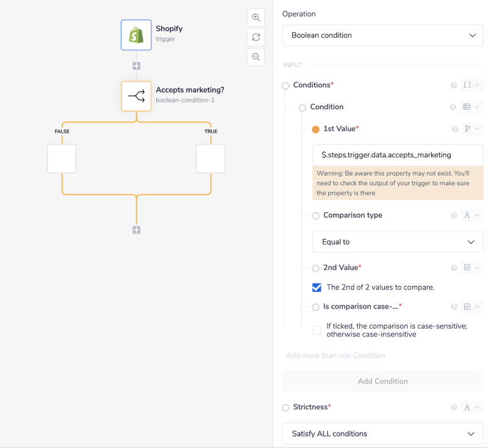Select the empty FALSE branch step box
488x448 pixels.
click(x=62, y=158)
